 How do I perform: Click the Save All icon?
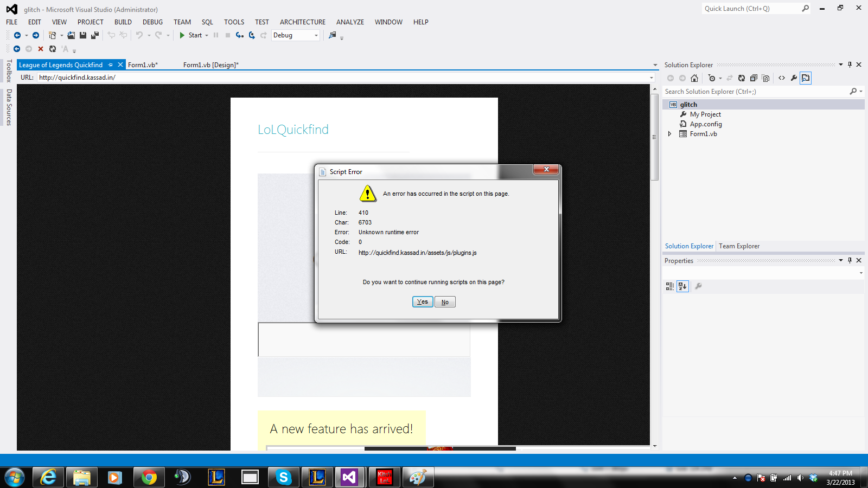click(95, 35)
